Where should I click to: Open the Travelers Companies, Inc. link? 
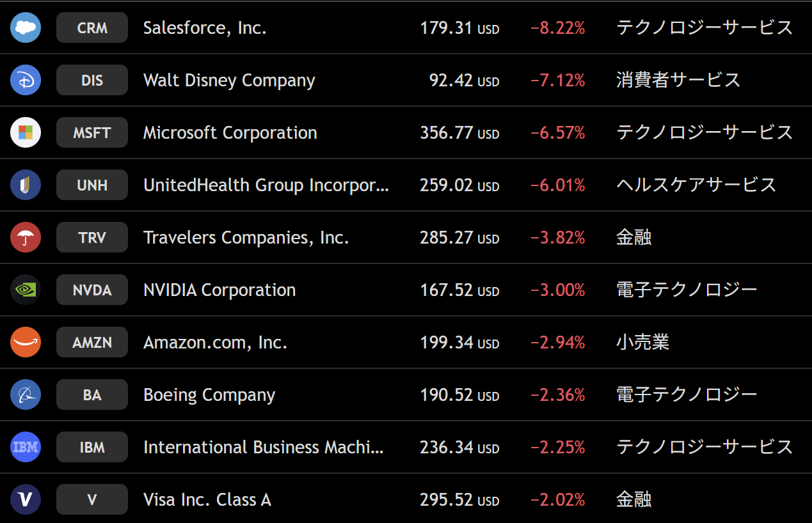(246, 238)
